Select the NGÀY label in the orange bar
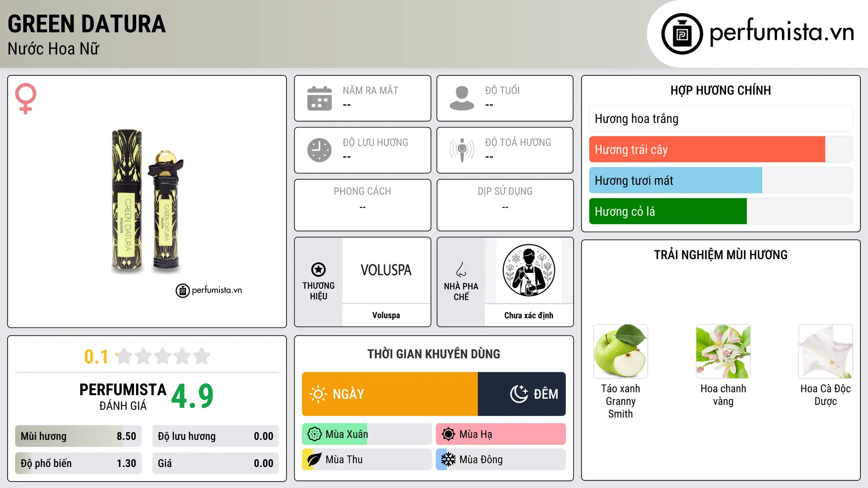This screenshot has height=488, width=868. 348,394
